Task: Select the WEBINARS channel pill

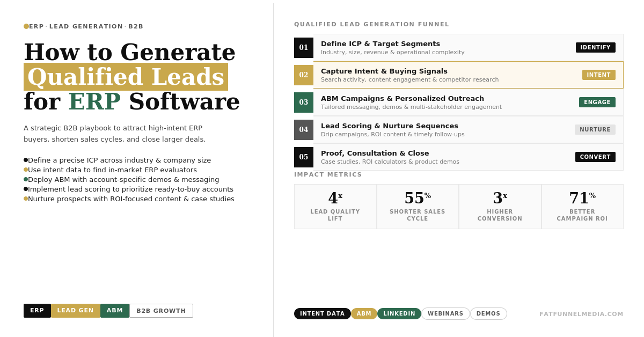Action: click(445, 314)
